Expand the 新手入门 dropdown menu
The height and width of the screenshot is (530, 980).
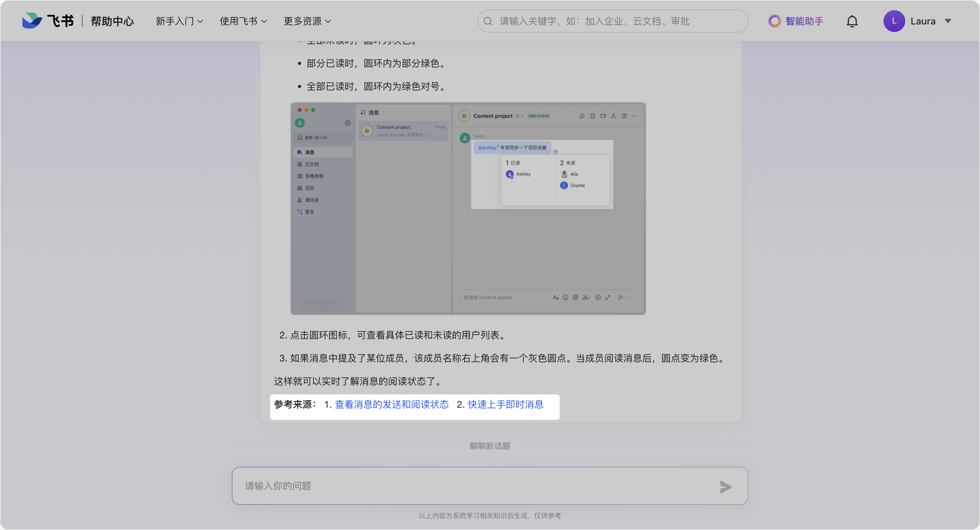click(179, 21)
